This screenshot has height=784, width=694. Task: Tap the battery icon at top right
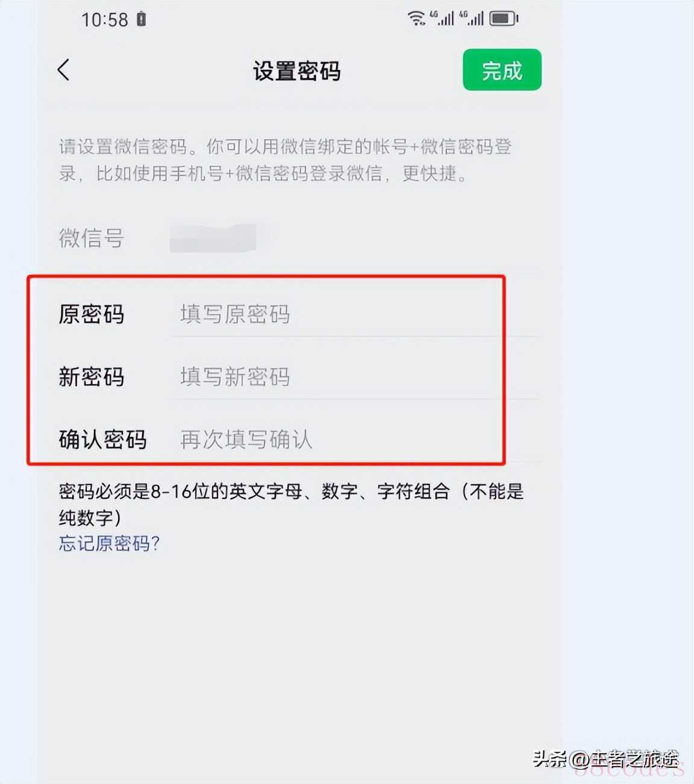[x=504, y=19]
